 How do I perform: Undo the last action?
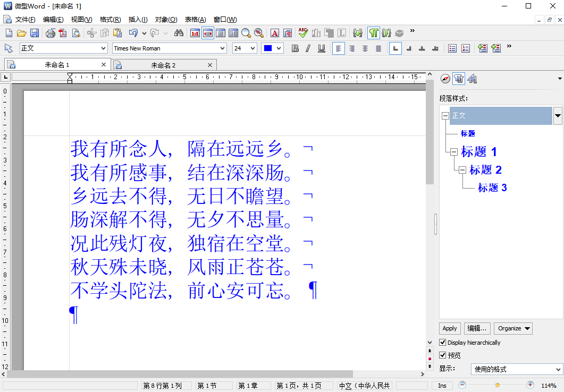(133, 33)
